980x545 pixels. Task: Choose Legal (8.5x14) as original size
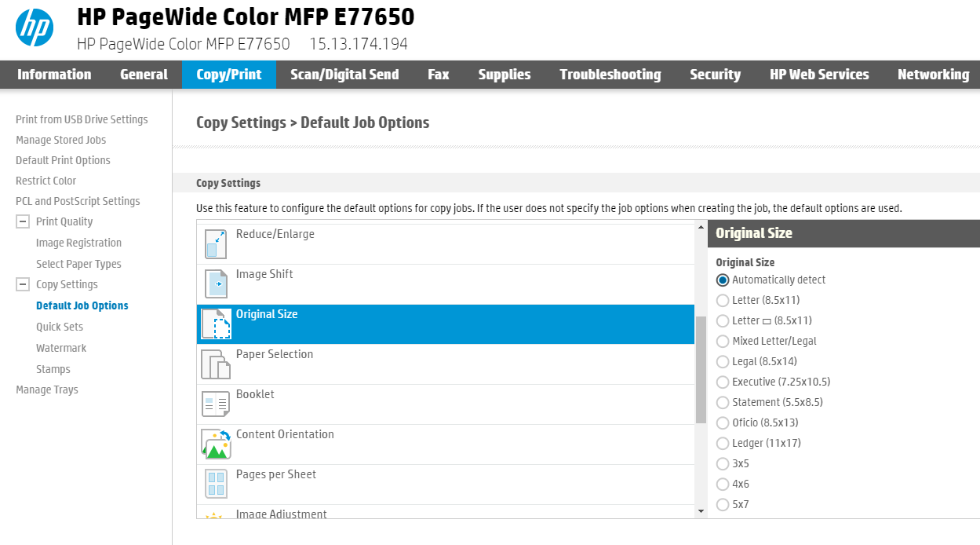[723, 361]
